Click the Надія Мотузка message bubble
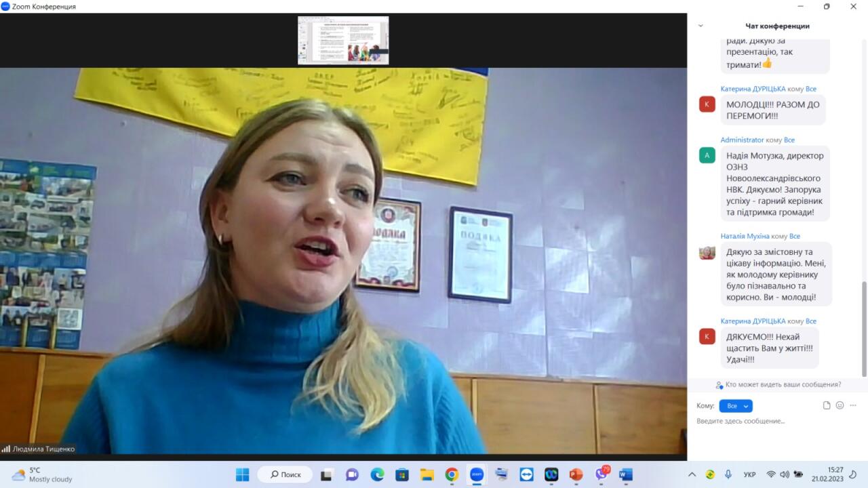The height and width of the screenshot is (488, 868). (775, 184)
